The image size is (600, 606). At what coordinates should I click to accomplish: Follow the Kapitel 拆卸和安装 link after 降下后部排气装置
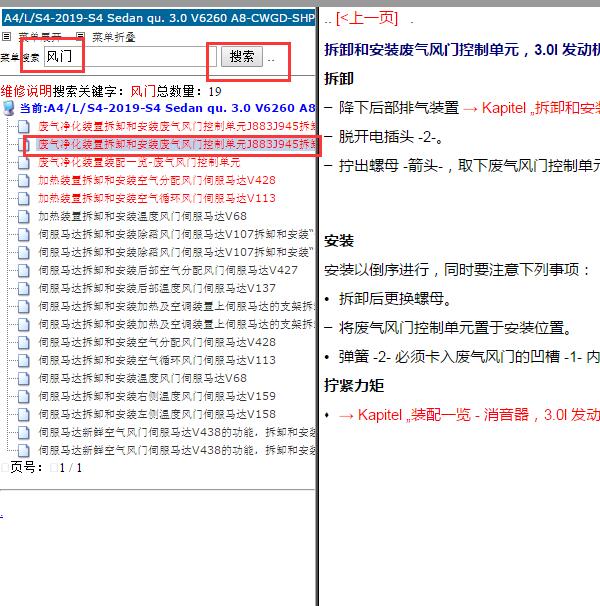(x=531, y=108)
